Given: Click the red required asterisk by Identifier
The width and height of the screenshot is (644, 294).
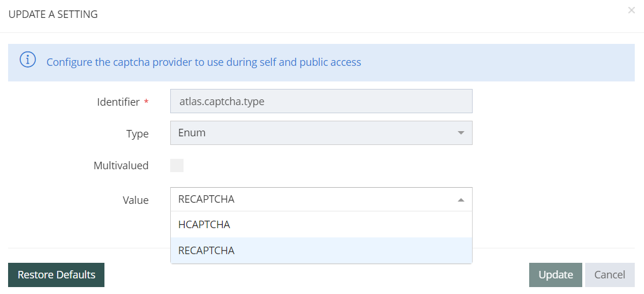Looking at the screenshot, I should tap(146, 102).
